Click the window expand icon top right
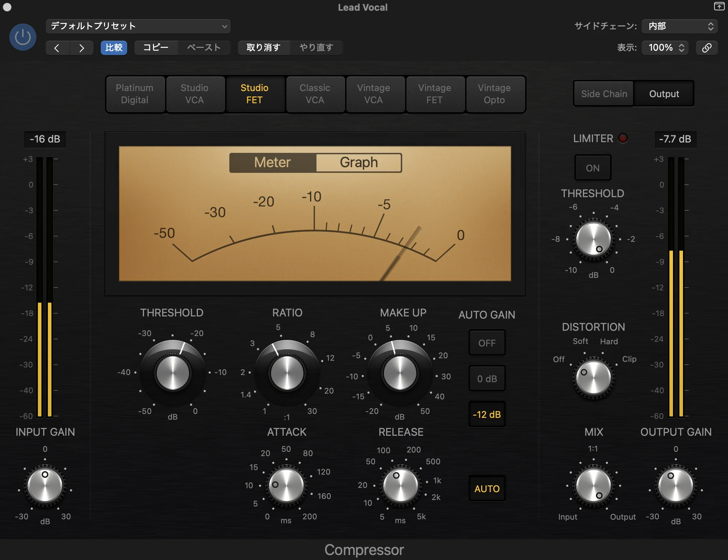 [719, 6]
